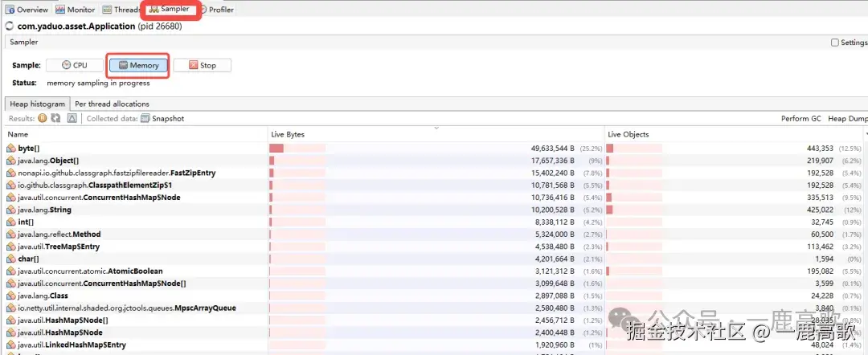Viewport: 868px width, 355px height.
Task: Click the 219,907 live objects value
Action: (x=820, y=161)
